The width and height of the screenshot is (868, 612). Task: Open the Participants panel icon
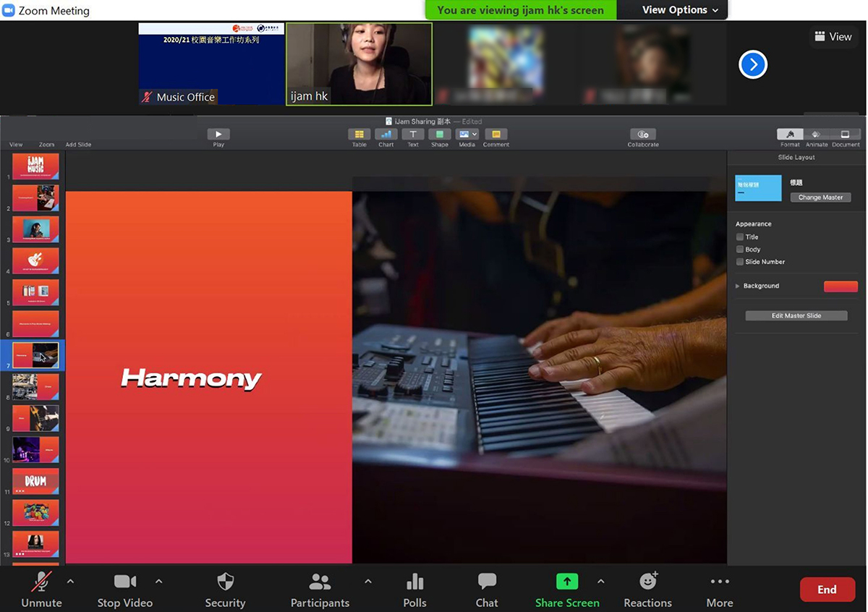[319, 582]
